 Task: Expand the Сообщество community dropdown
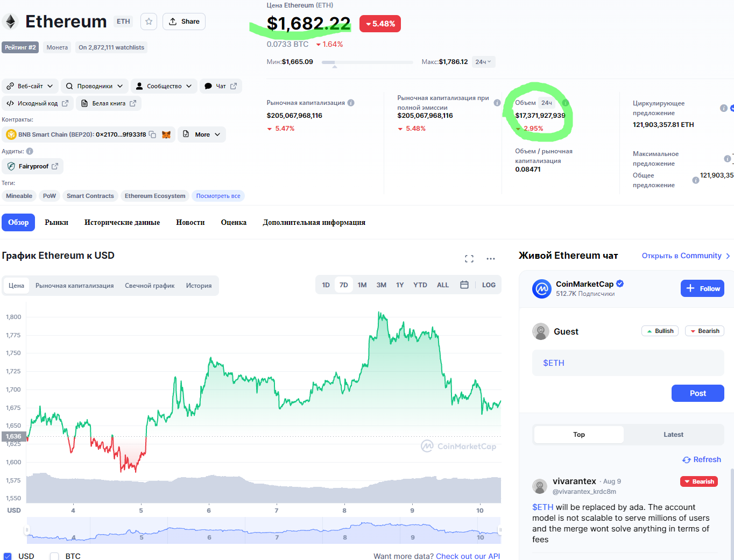pos(164,86)
